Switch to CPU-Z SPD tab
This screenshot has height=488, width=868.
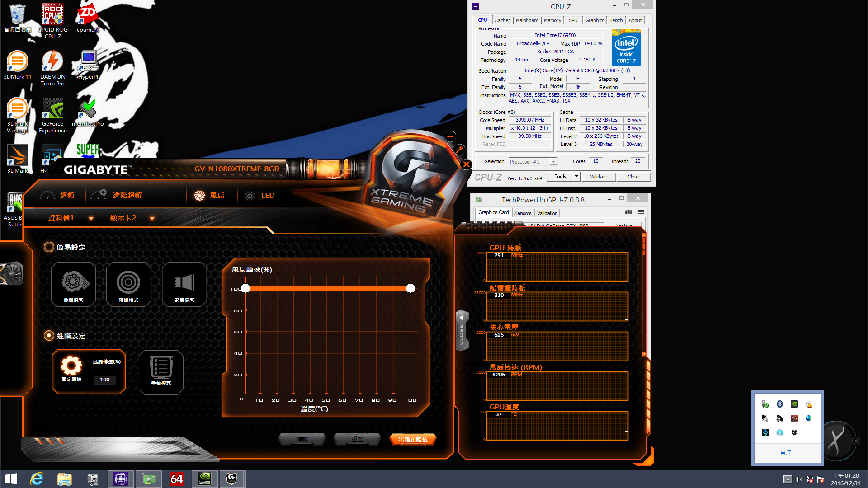click(x=573, y=20)
